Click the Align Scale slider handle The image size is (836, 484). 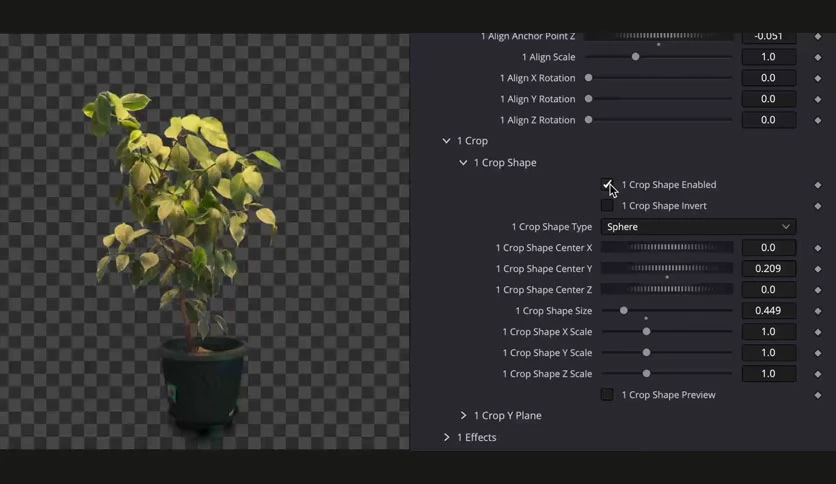(635, 57)
